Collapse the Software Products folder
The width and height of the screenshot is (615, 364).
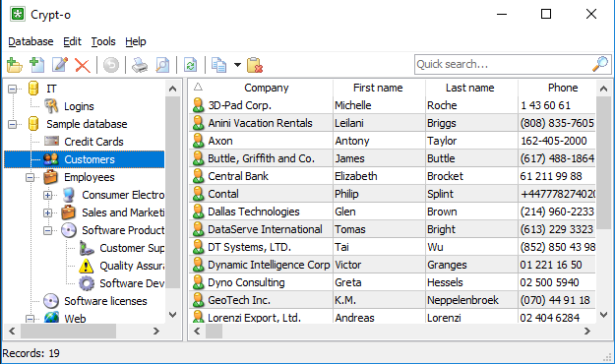point(48,230)
